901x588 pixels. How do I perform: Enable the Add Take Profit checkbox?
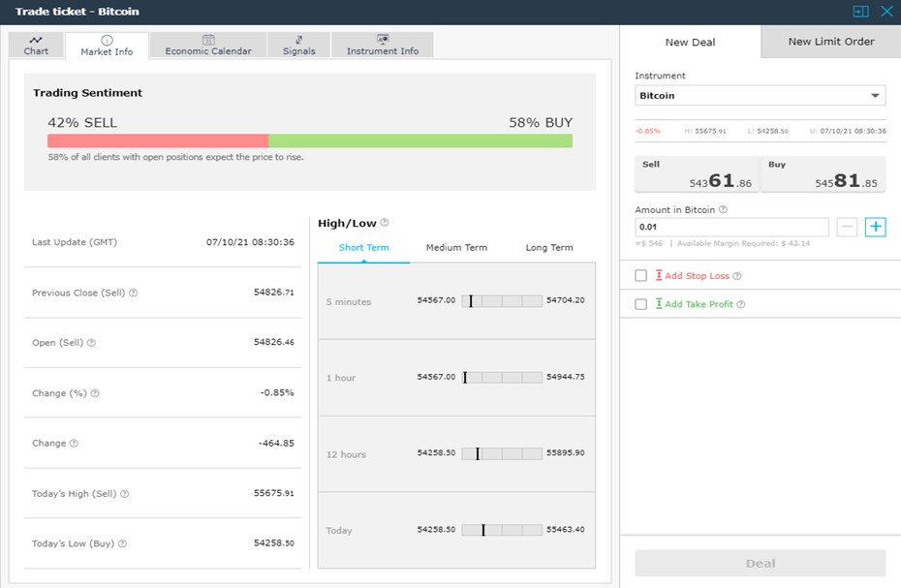click(x=640, y=304)
